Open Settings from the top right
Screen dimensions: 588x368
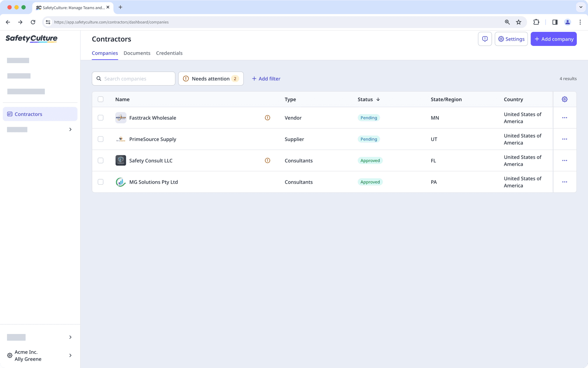click(511, 39)
